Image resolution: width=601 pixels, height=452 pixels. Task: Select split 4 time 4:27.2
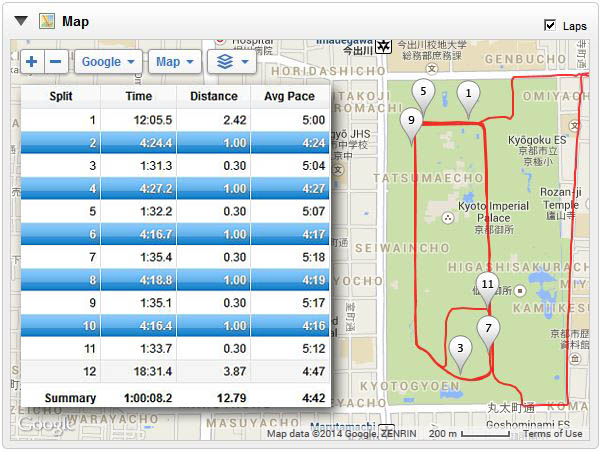point(156,189)
